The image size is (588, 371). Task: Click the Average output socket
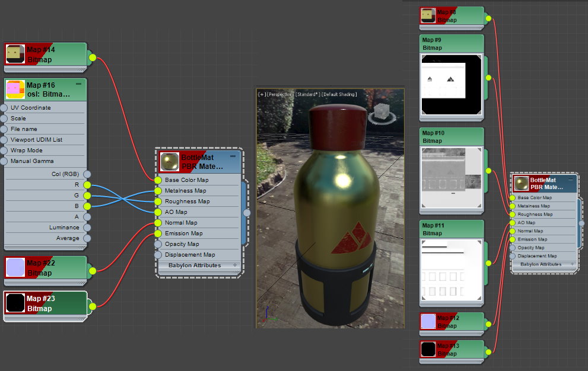[x=87, y=238]
